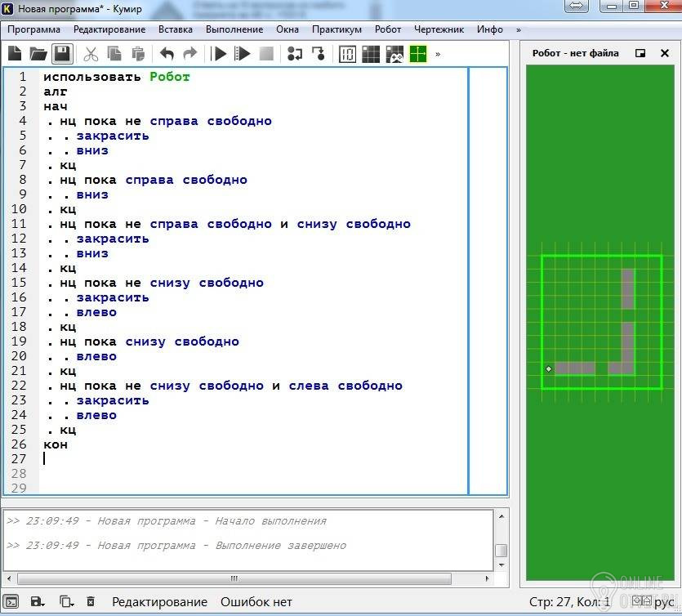Screen dimensions: 682x616
Task: Run the program with play button
Action: [x=219, y=54]
